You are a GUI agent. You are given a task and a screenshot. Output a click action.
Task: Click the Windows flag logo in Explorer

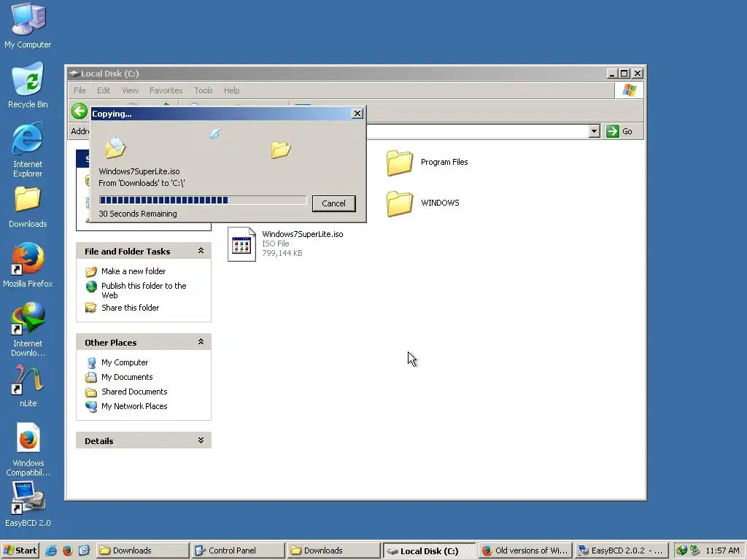click(629, 90)
